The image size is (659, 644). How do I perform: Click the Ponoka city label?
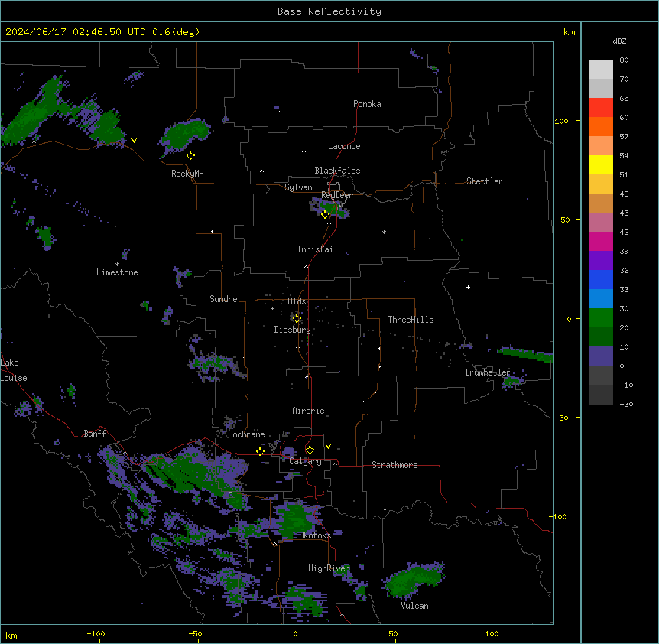point(367,104)
